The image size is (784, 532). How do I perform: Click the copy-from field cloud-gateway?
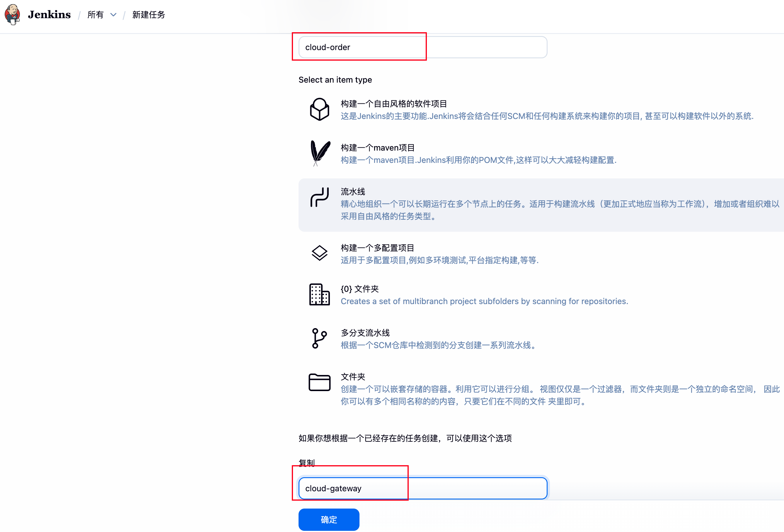(x=422, y=488)
